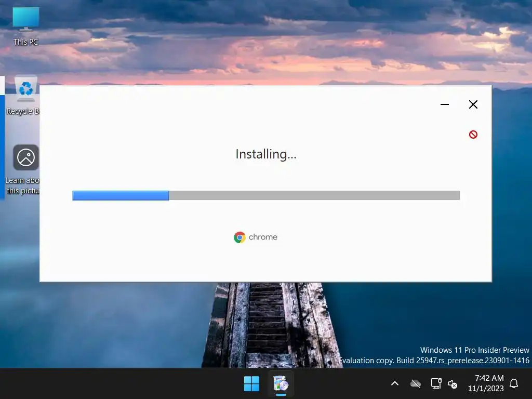Click the red cancel install icon
Image resolution: width=532 pixels, height=399 pixels.
click(x=473, y=135)
